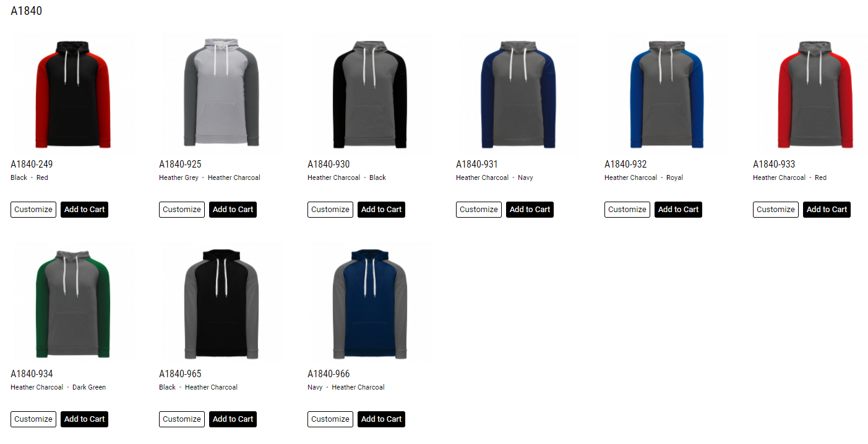Add A1840-966 Navy hoodie to cart
This screenshot has width=868, height=444.
381,419
